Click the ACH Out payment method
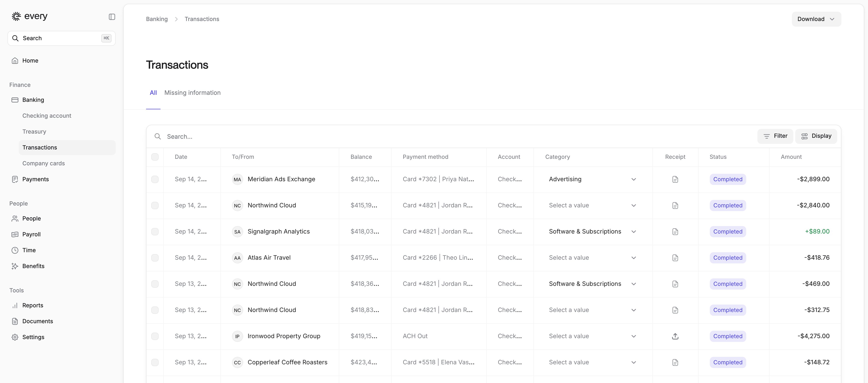The height and width of the screenshot is (383, 868). 415,336
